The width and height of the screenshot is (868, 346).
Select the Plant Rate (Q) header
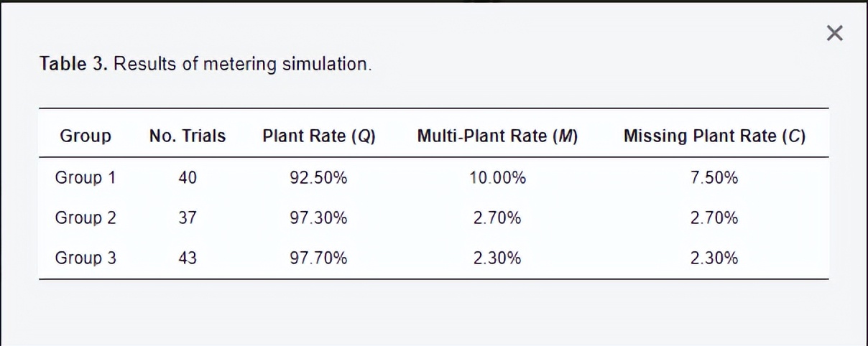point(318,136)
